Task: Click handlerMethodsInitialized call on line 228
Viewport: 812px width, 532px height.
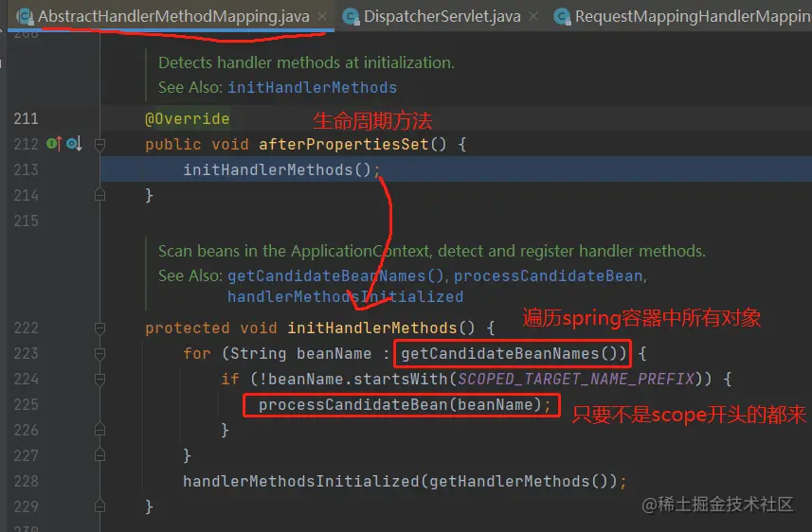Action: point(301,481)
